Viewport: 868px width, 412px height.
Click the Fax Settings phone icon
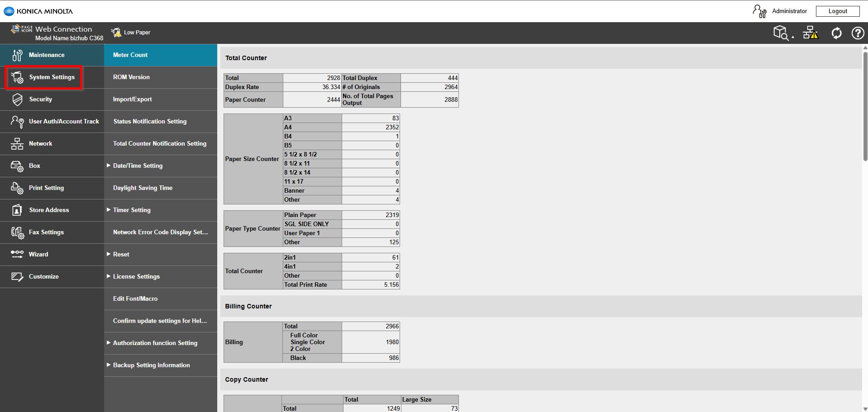coord(17,232)
